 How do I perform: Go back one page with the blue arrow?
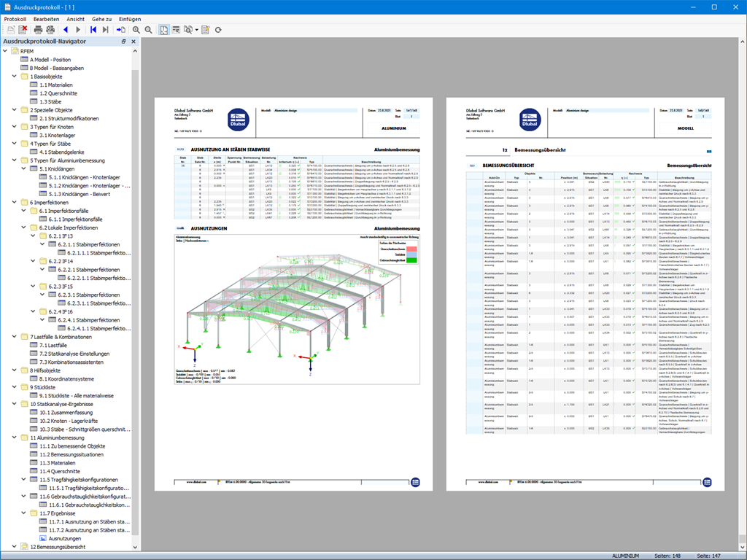click(66, 30)
